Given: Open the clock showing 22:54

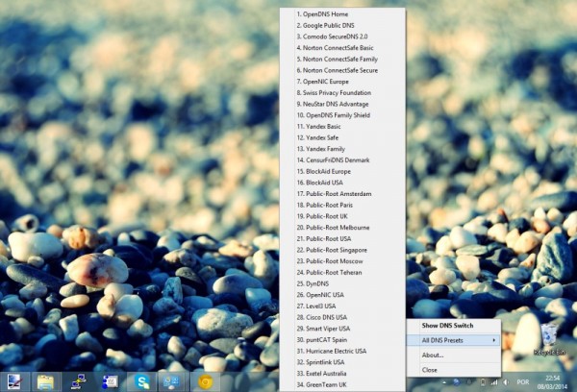Looking at the screenshot, I should 552,382.
